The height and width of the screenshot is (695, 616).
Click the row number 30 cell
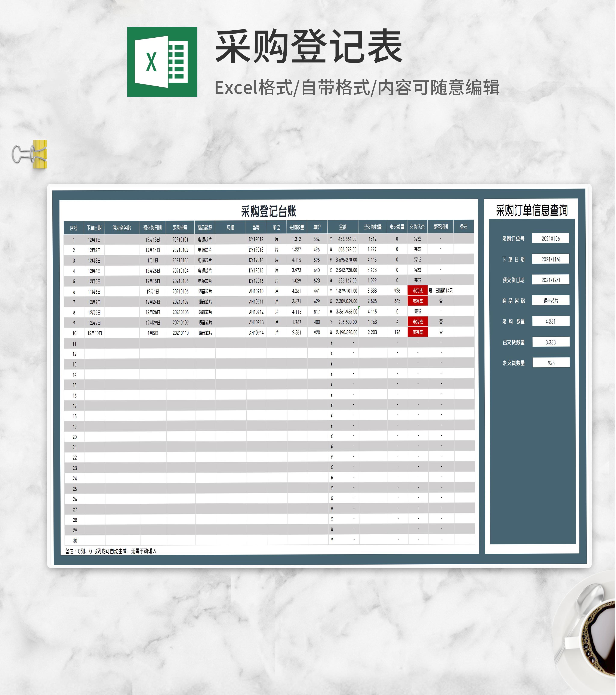[x=75, y=541]
